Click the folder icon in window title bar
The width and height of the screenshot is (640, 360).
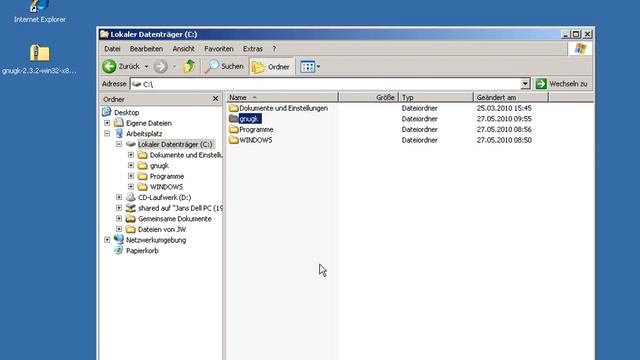coord(104,34)
